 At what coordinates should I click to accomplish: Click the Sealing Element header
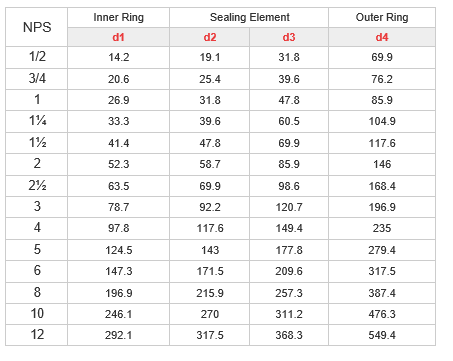pyautogui.click(x=250, y=17)
